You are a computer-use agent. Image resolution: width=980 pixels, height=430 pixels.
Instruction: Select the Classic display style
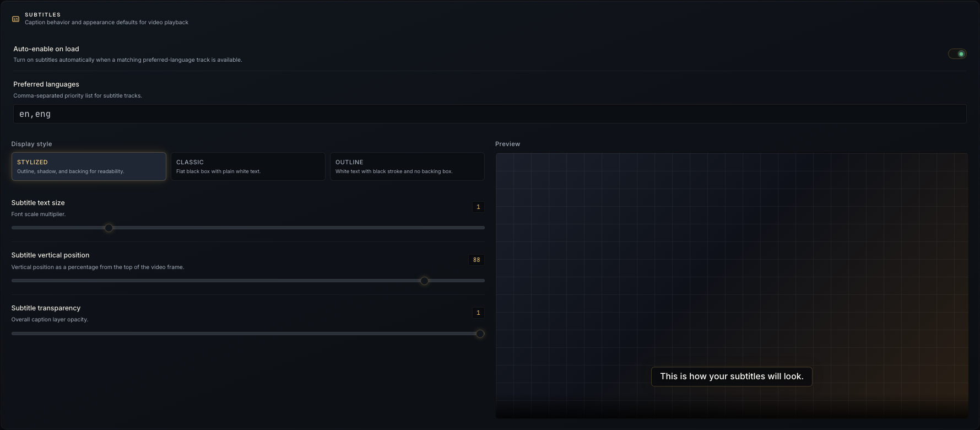[x=248, y=166]
